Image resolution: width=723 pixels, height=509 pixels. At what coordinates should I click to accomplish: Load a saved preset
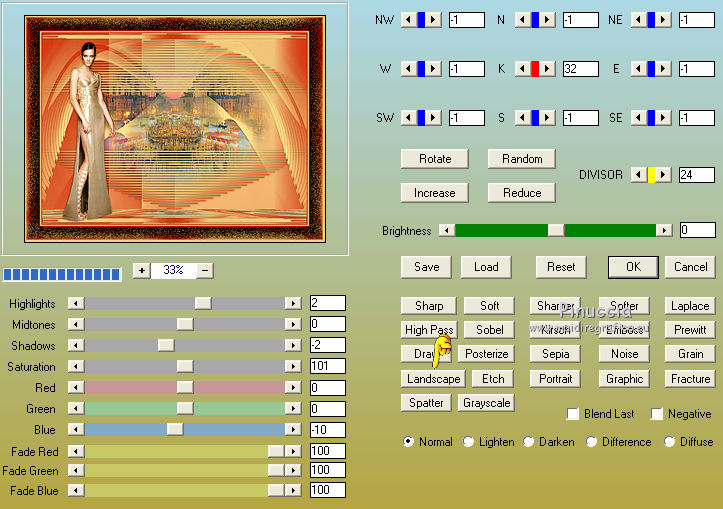point(486,267)
